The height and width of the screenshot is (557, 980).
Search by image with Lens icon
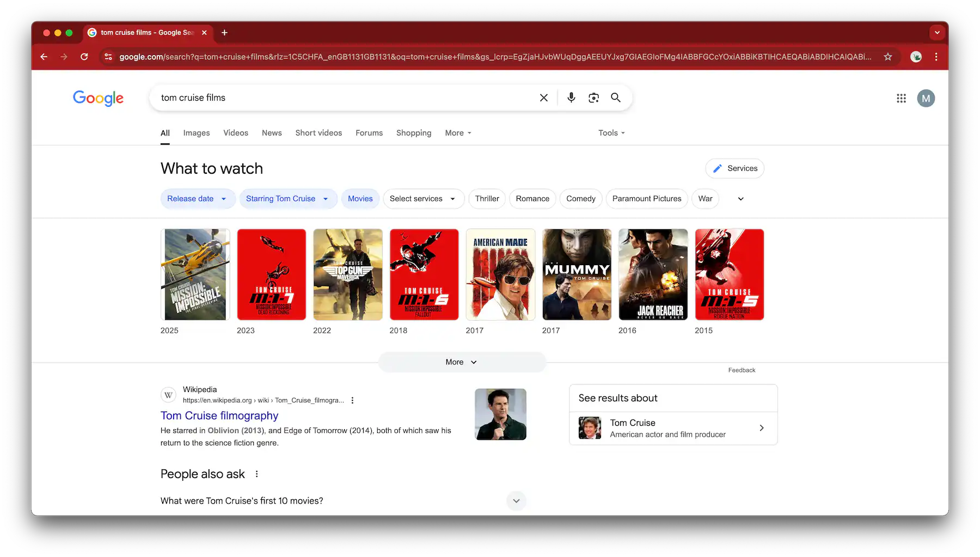tap(593, 97)
